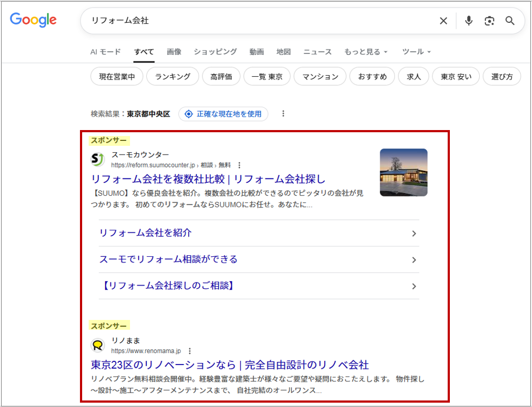Open Google Lens image search
The width and height of the screenshot is (532, 407).
[x=489, y=21]
